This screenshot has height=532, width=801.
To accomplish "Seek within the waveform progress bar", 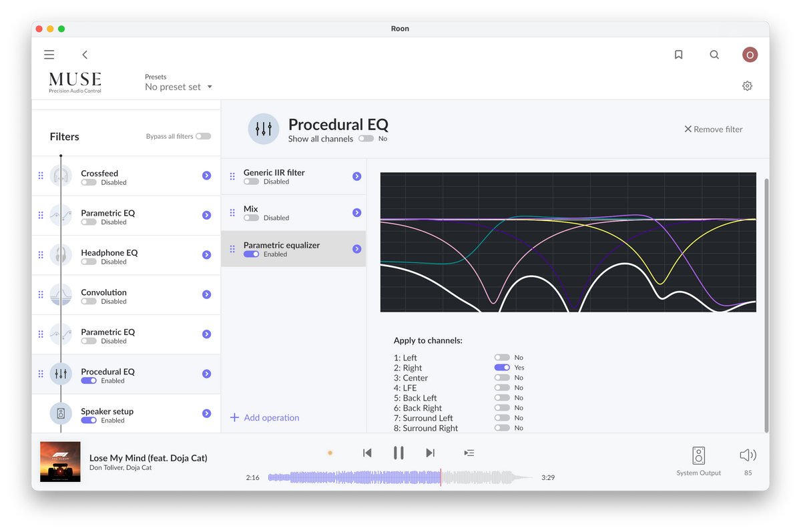I will (x=400, y=477).
